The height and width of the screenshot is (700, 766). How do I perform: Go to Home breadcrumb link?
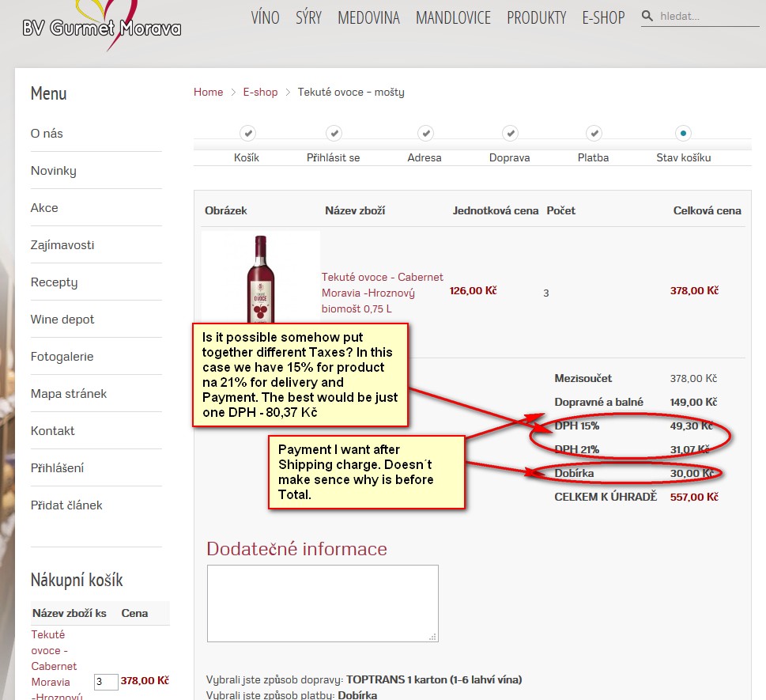click(208, 92)
